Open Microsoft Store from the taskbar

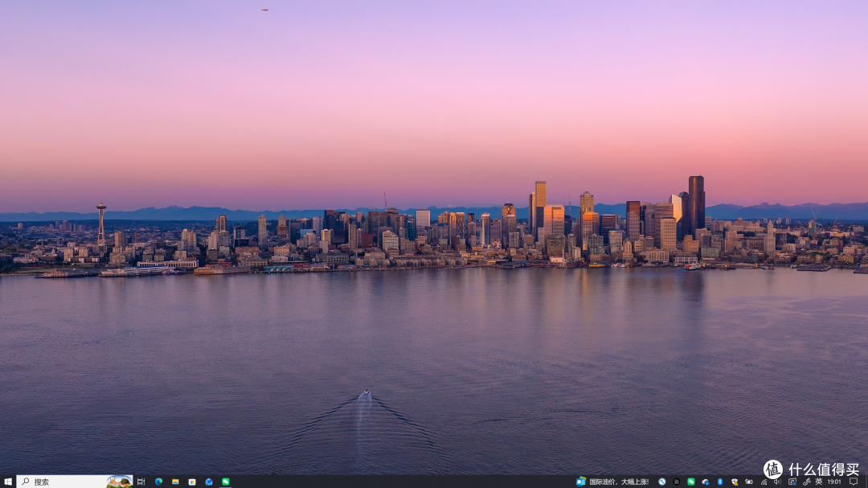tap(192, 482)
